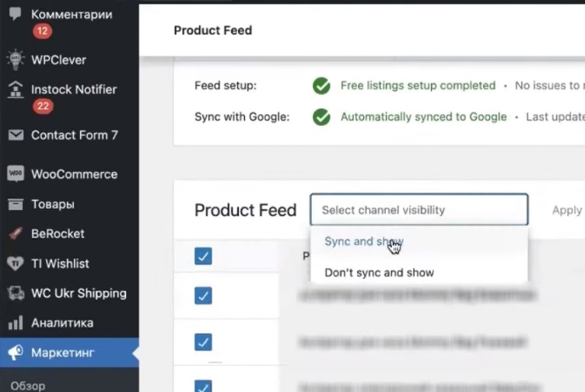
Task: Click the TI Wishlist heart icon
Action: point(15,264)
